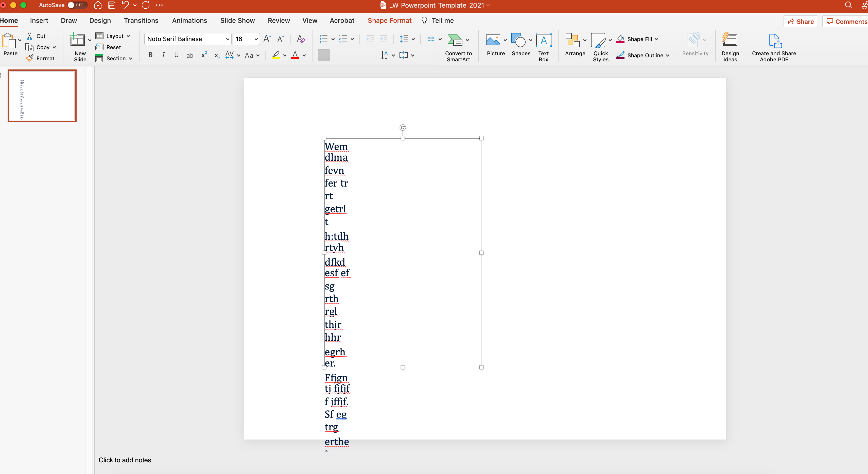Click the Save icon in title bar
This screenshot has width=868, height=474.
(x=112, y=5)
